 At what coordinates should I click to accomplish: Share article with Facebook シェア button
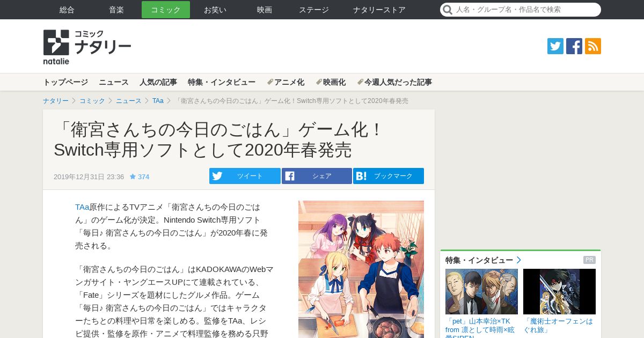point(317,176)
